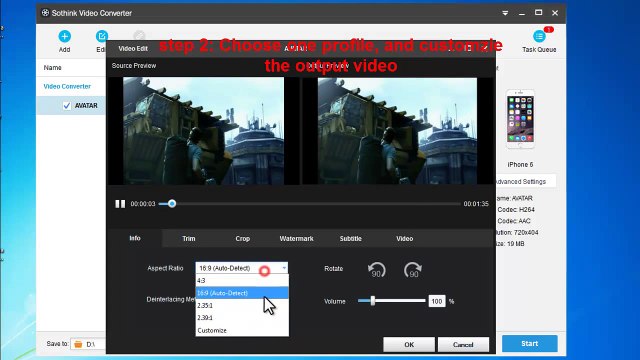Open the Crop tab
The image size is (640, 360).
242,238
